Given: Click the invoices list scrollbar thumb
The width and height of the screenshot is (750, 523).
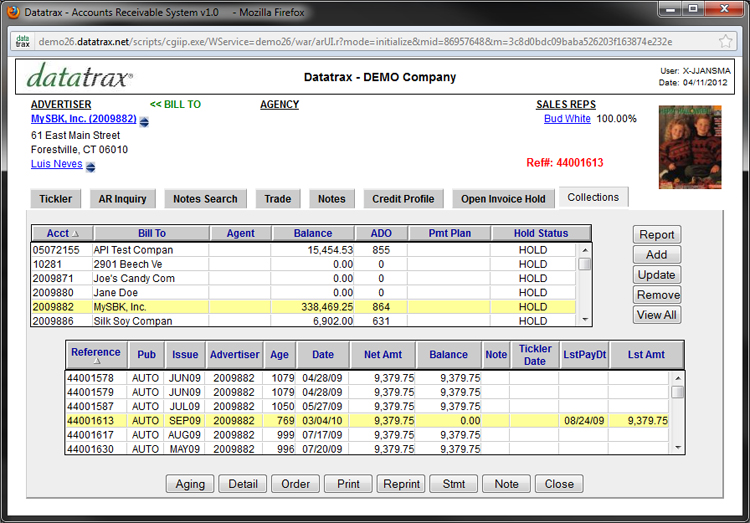Looking at the screenshot, I should point(677,392).
